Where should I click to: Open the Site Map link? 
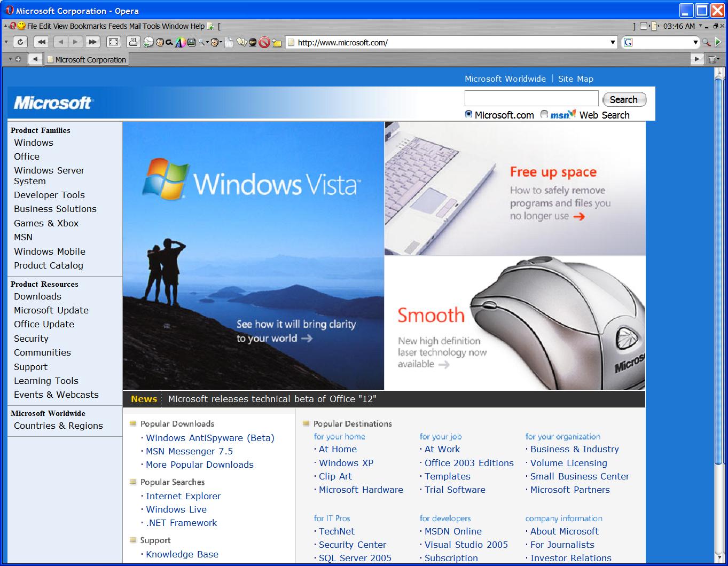point(575,78)
